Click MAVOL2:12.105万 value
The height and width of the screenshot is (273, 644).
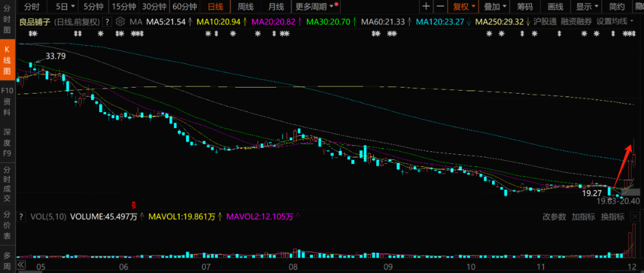coord(260,217)
